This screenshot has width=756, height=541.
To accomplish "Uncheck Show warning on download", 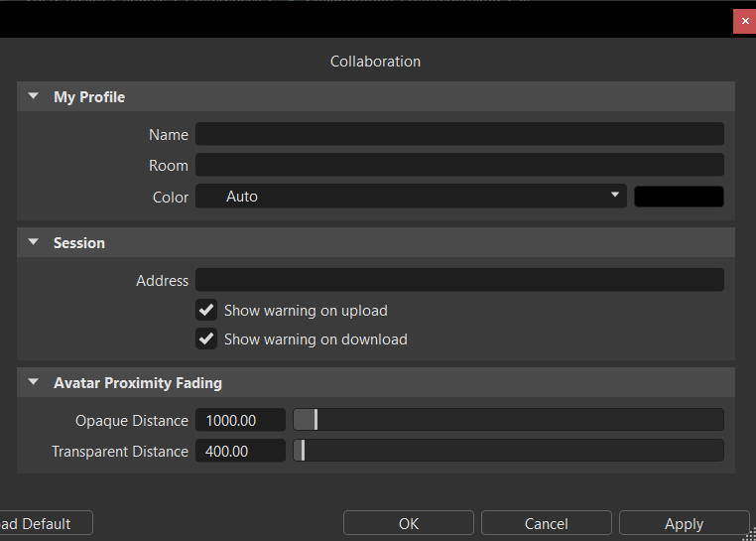I will click(x=206, y=338).
